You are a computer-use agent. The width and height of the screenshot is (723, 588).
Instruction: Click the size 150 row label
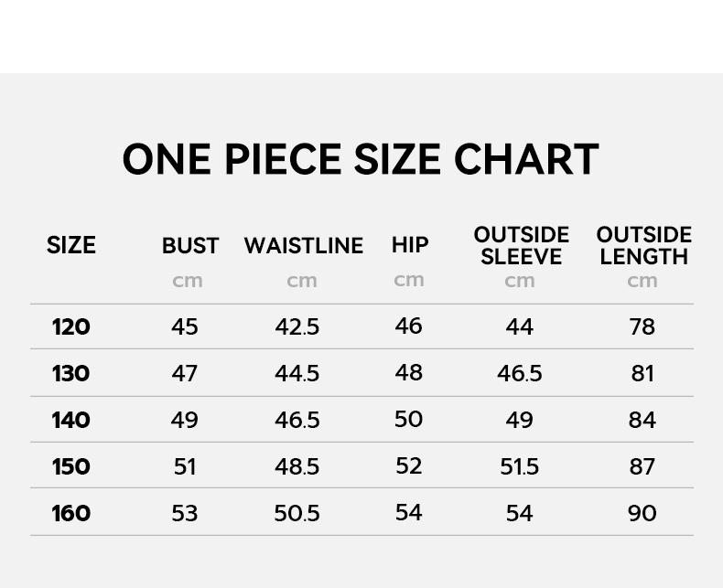click(x=71, y=466)
